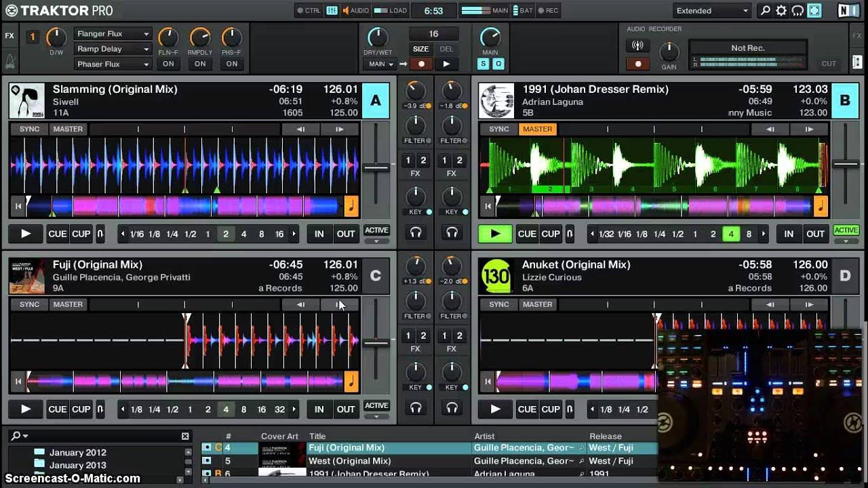This screenshot has width=868, height=488.
Task: Toggle Cruise mode headphones icon in header
Action: [x=797, y=10]
